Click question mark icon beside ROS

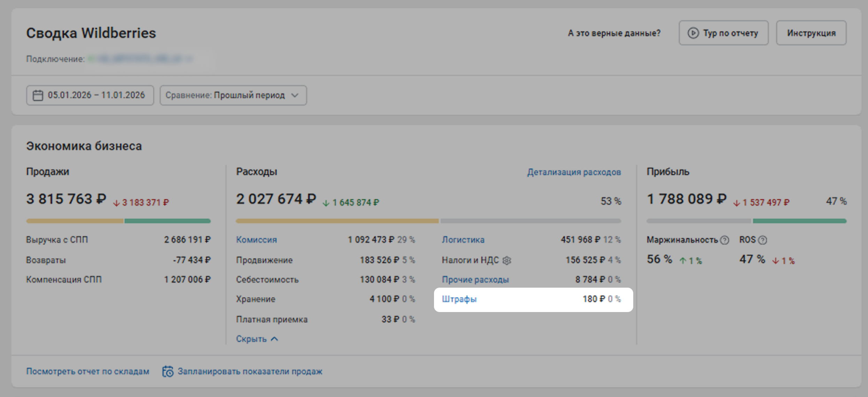pyautogui.click(x=762, y=240)
